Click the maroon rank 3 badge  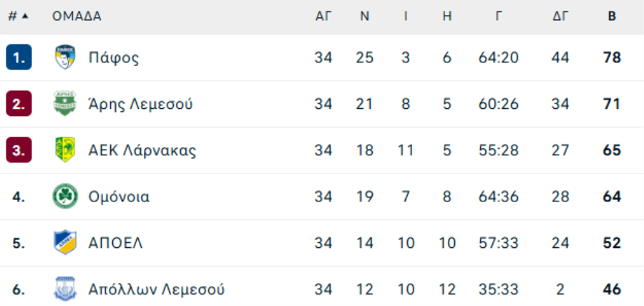pyautogui.click(x=19, y=150)
